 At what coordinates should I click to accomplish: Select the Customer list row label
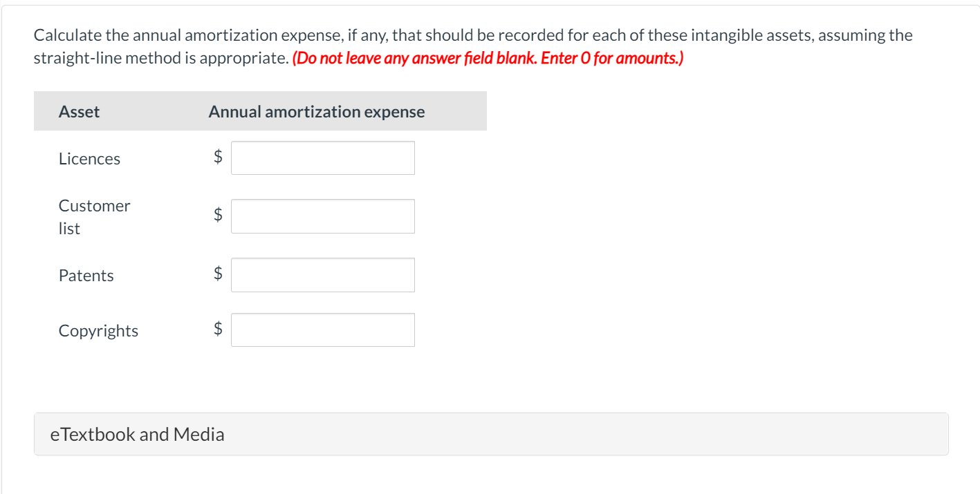point(94,216)
